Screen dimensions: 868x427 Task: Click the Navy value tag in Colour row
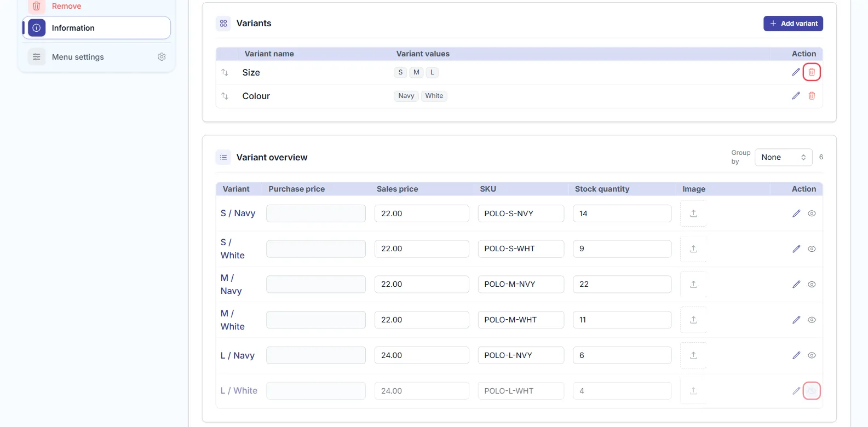(x=406, y=96)
